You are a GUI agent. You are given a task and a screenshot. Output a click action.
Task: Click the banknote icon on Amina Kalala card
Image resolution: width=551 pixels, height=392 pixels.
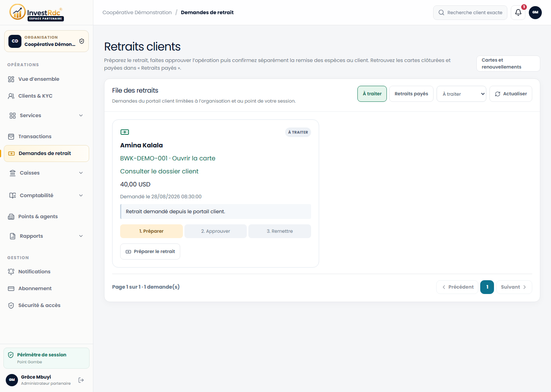125,132
